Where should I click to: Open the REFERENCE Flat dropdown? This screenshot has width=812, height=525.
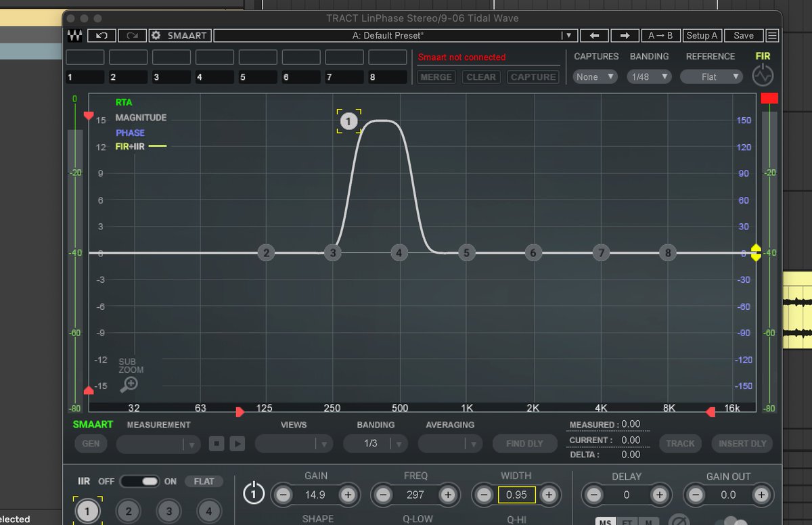pyautogui.click(x=711, y=77)
